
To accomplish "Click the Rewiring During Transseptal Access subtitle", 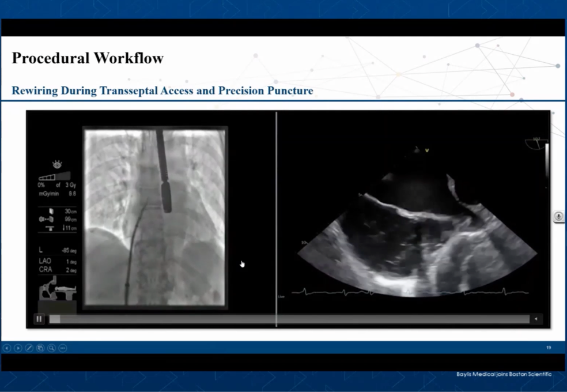I will [x=162, y=91].
